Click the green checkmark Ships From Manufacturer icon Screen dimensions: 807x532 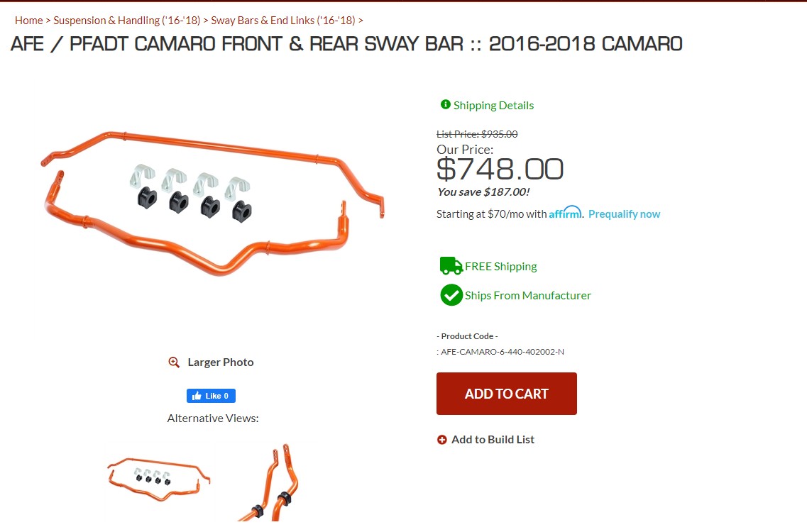pyautogui.click(x=451, y=295)
